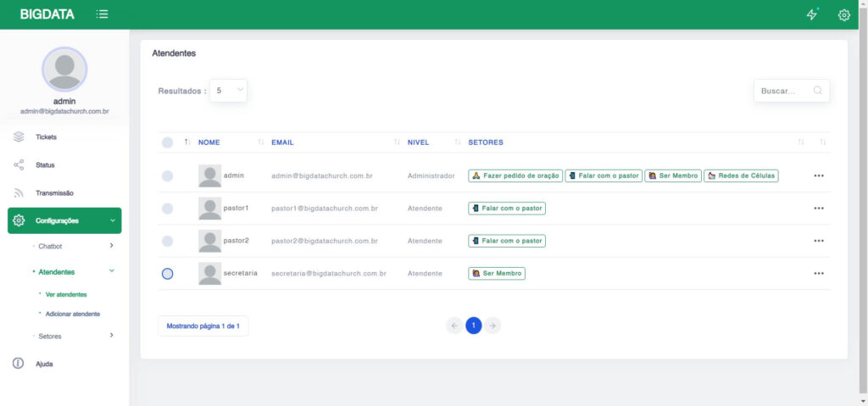868x406 pixels.
Task: Click 'Ser Membro' tag on admin row
Action: pos(672,175)
